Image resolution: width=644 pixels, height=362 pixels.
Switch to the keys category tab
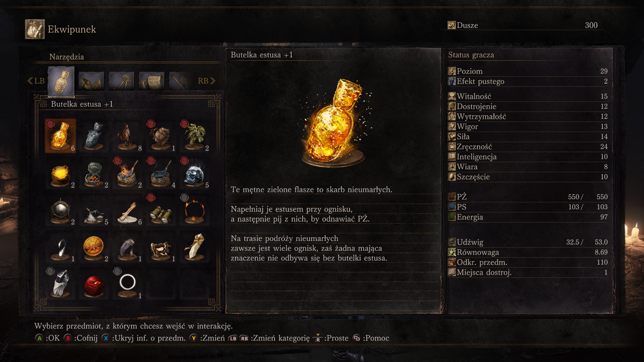pos(121,81)
